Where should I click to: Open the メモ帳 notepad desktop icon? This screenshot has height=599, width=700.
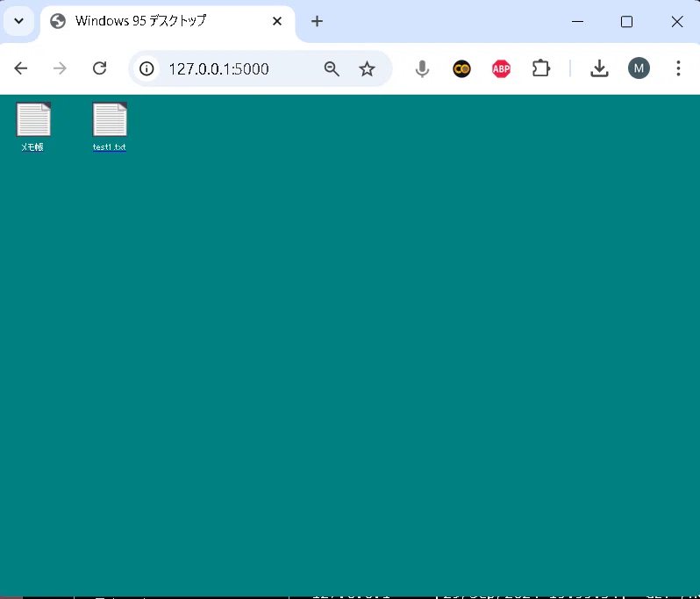[x=33, y=119]
